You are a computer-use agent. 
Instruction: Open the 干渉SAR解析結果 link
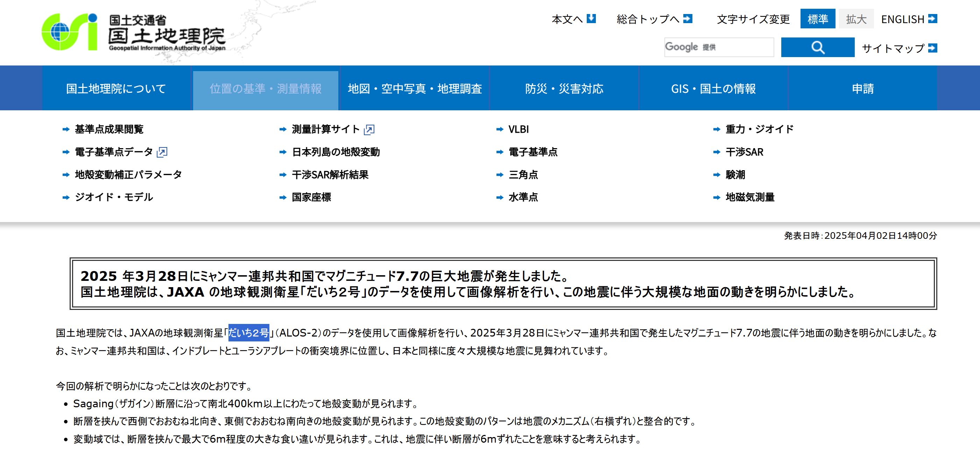(330, 175)
